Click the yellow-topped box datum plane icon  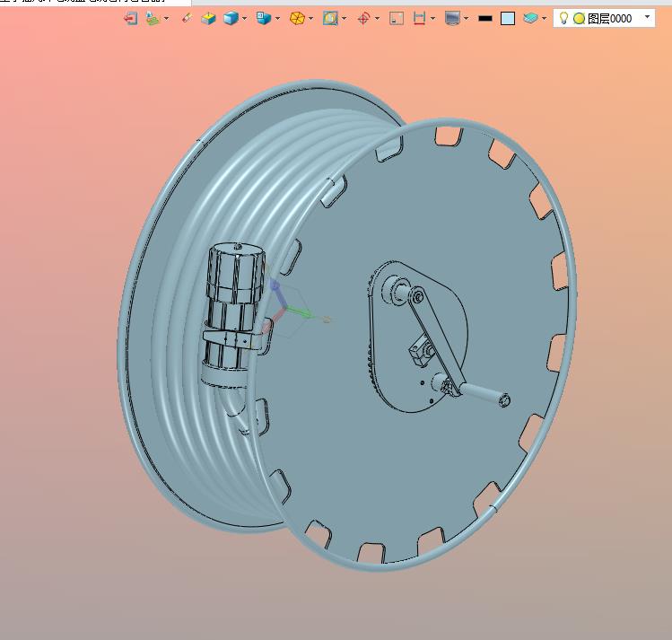(209, 19)
